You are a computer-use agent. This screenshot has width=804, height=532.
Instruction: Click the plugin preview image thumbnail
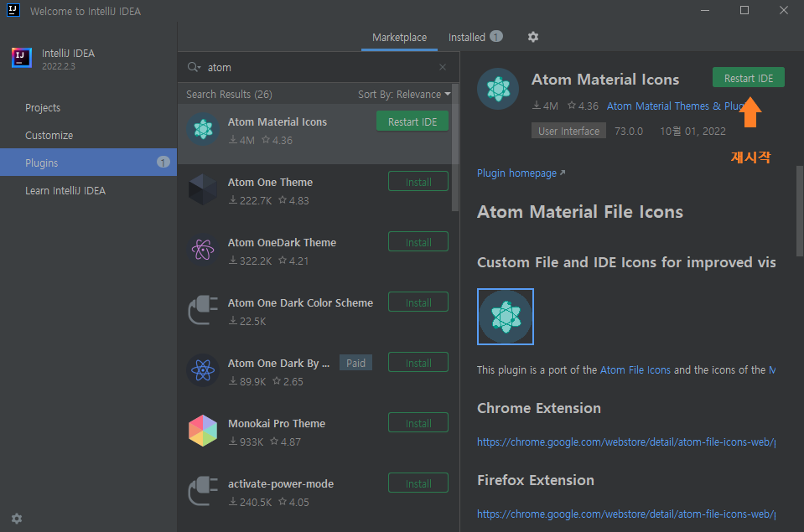pyautogui.click(x=506, y=317)
